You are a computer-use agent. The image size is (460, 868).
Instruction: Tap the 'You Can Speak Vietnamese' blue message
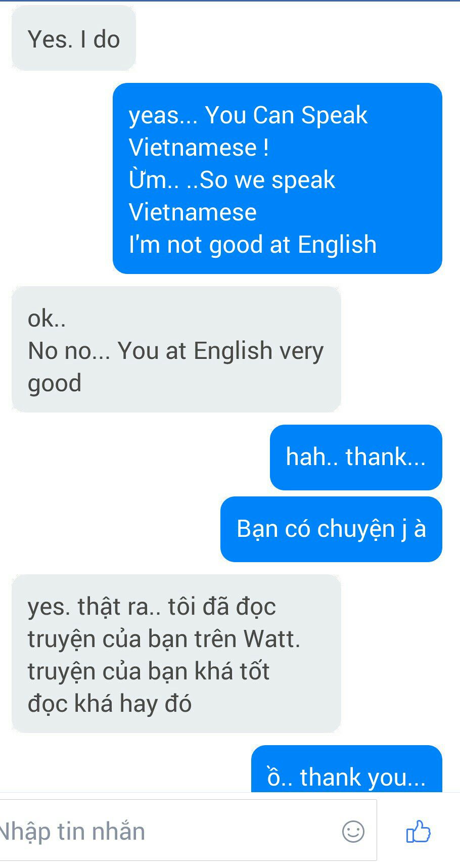click(x=277, y=178)
